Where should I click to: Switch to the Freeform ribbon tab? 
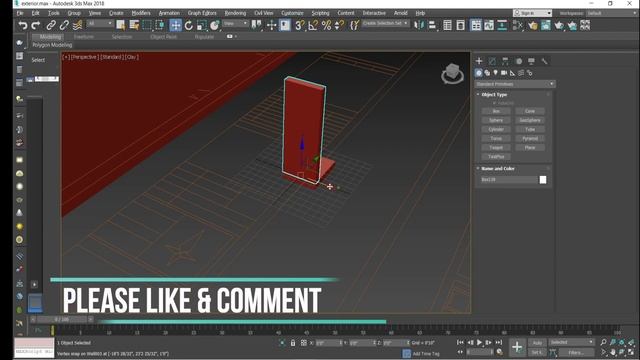[84, 37]
